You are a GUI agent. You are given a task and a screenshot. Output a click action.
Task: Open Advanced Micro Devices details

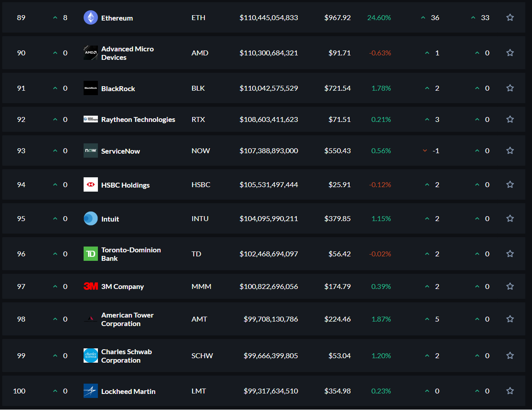click(x=127, y=53)
